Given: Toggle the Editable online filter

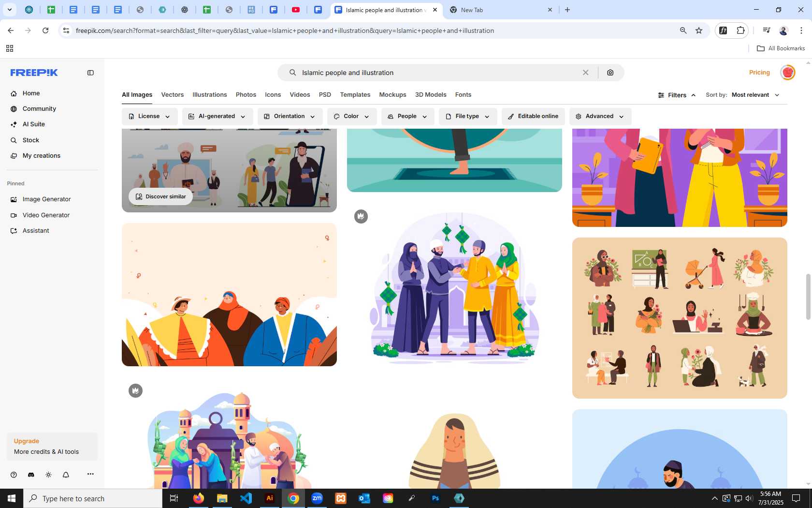Looking at the screenshot, I should (x=533, y=117).
